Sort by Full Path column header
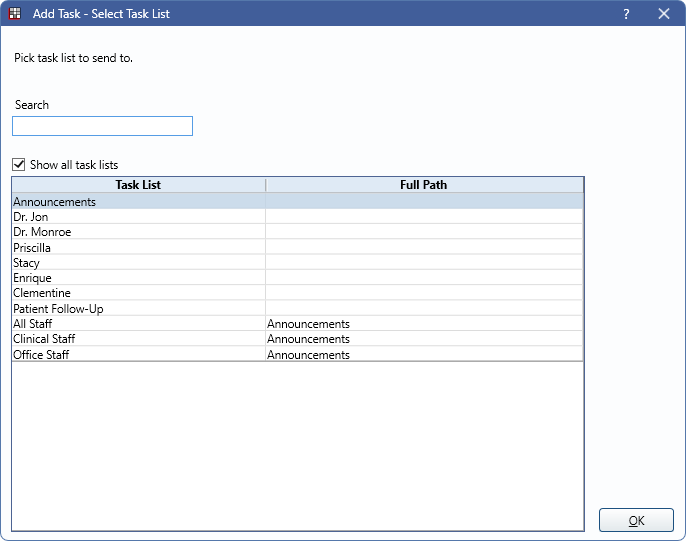 pos(424,185)
